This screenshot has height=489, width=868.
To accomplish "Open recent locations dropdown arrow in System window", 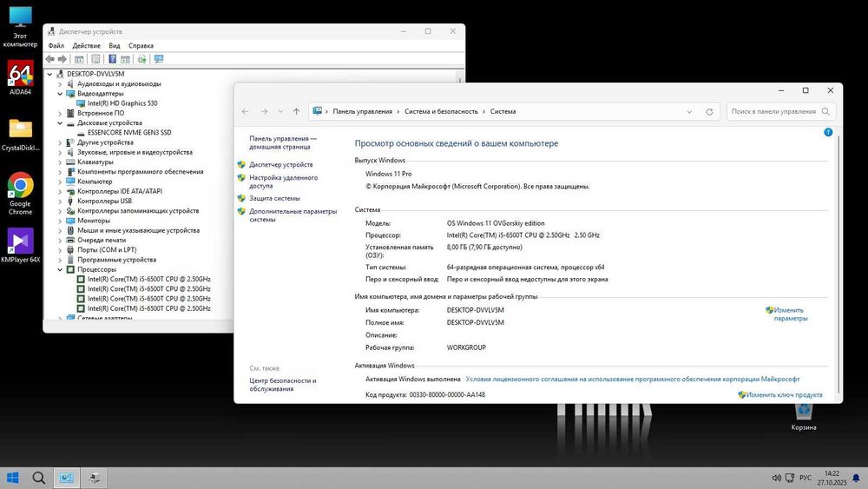I will pos(280,111).
